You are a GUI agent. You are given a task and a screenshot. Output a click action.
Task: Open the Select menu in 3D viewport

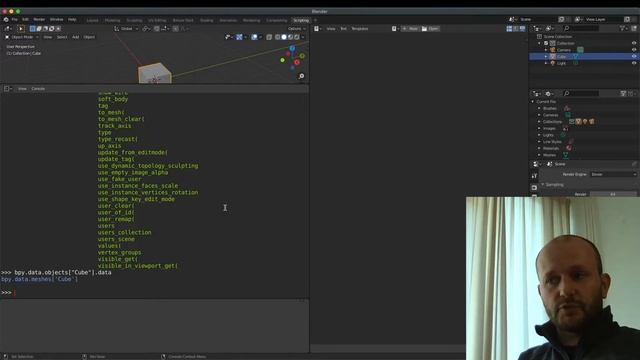tap(62, 37)
